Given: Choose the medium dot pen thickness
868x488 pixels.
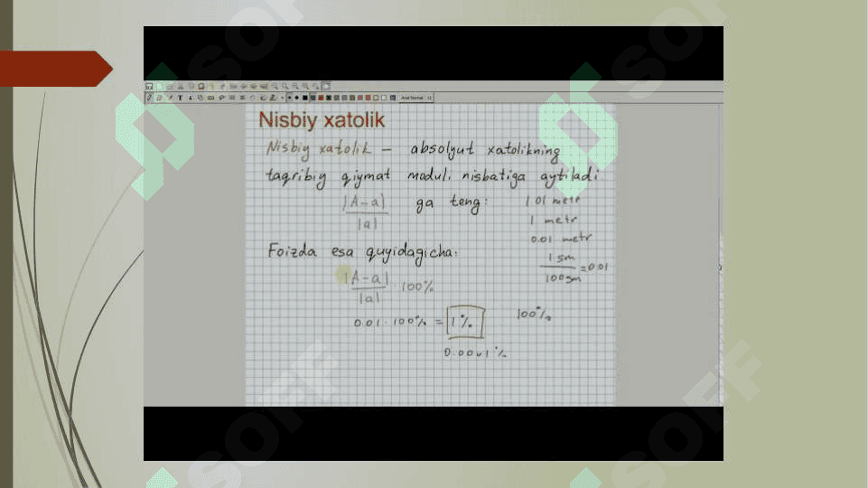Looking at the screenshot, I should pyautogui.click(x=297, y=98).
